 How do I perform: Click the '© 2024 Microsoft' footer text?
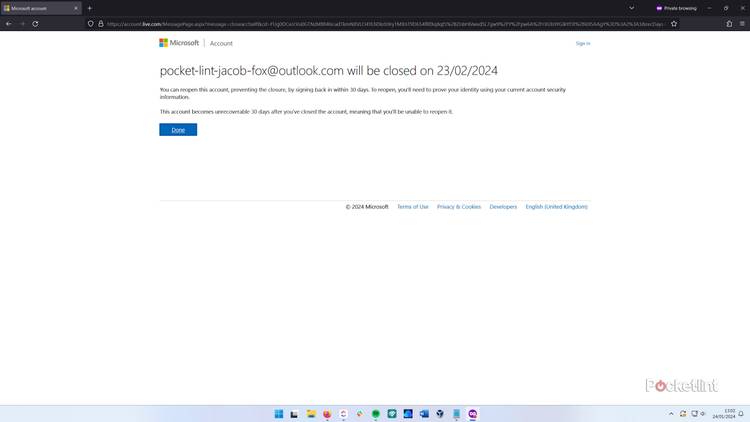(x=367, y=207)
